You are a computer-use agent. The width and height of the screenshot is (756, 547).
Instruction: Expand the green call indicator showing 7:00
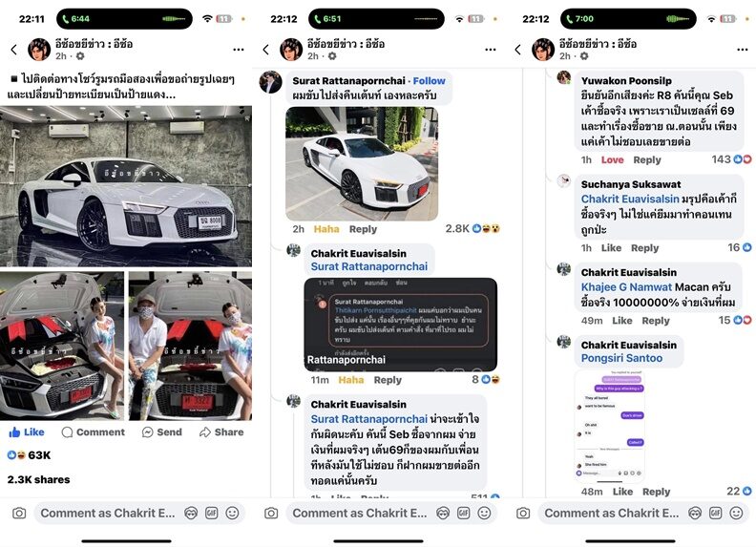(628, 19)
